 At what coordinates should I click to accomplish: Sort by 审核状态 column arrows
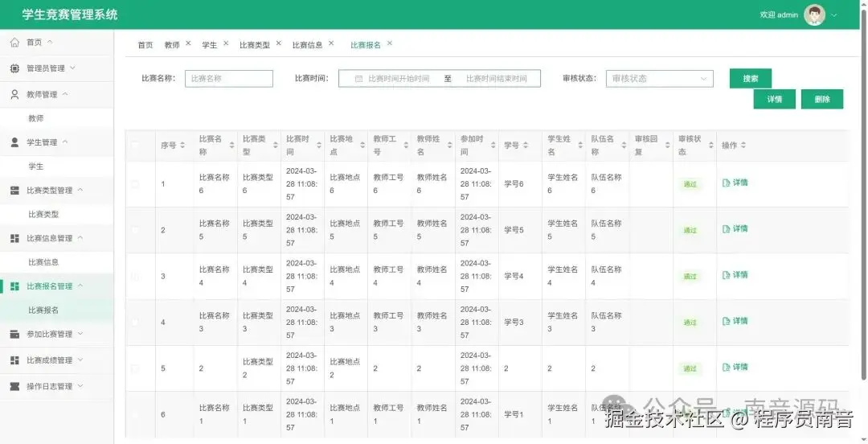pos(710,146)
